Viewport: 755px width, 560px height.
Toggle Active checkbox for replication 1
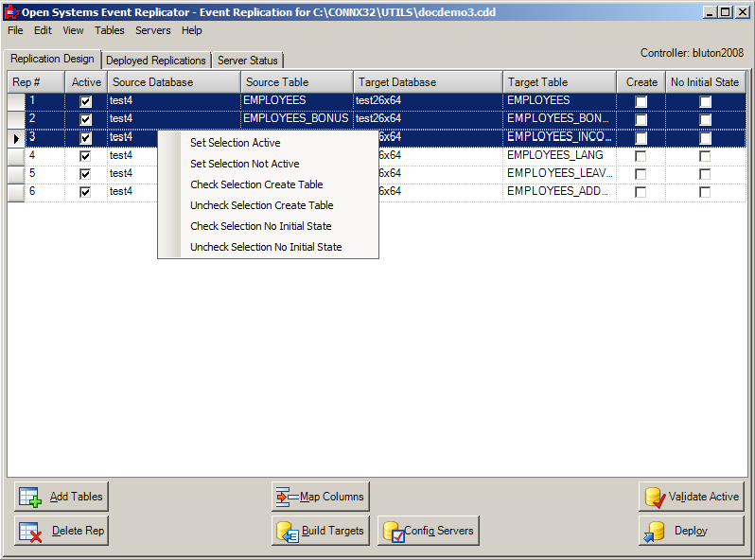pyautogui.click(x=85, y=101)
